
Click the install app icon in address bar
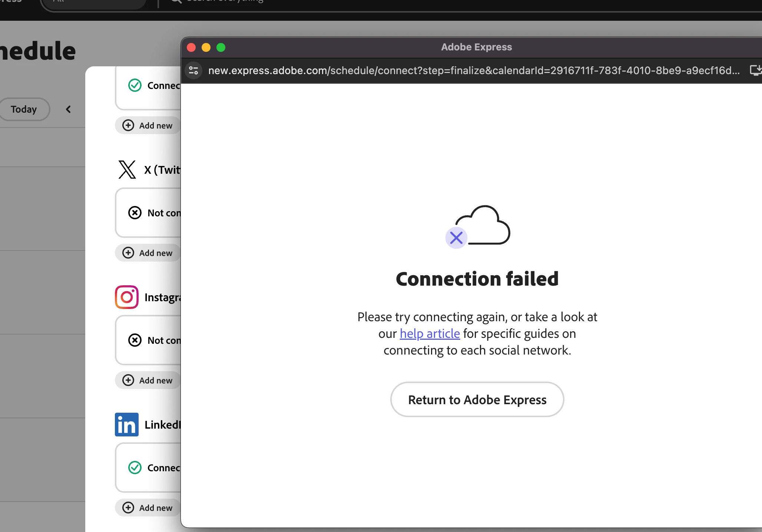(755, 70)
